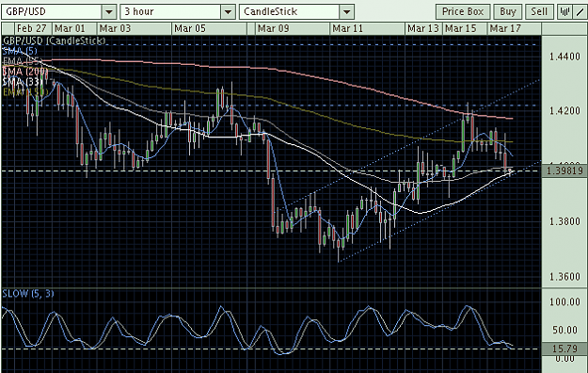Click the 100.00 stochastic axis label
Viewport: 588px width, 373px height.
[564, 301]
